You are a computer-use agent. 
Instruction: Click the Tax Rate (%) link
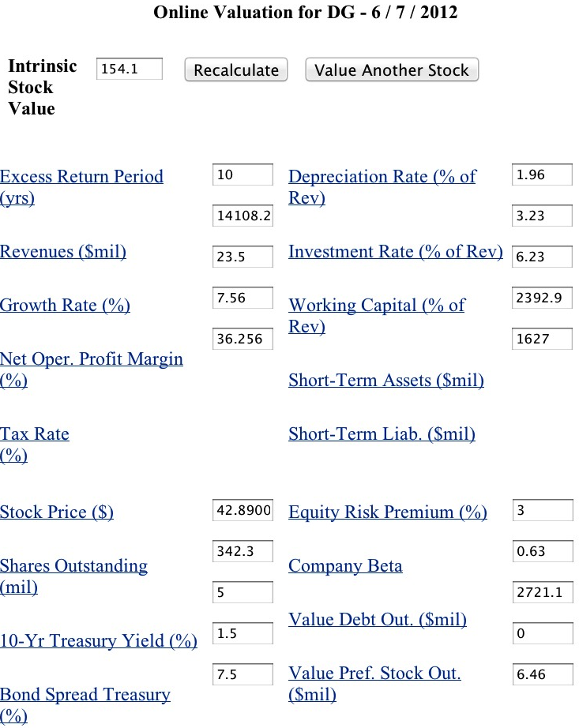35,434
